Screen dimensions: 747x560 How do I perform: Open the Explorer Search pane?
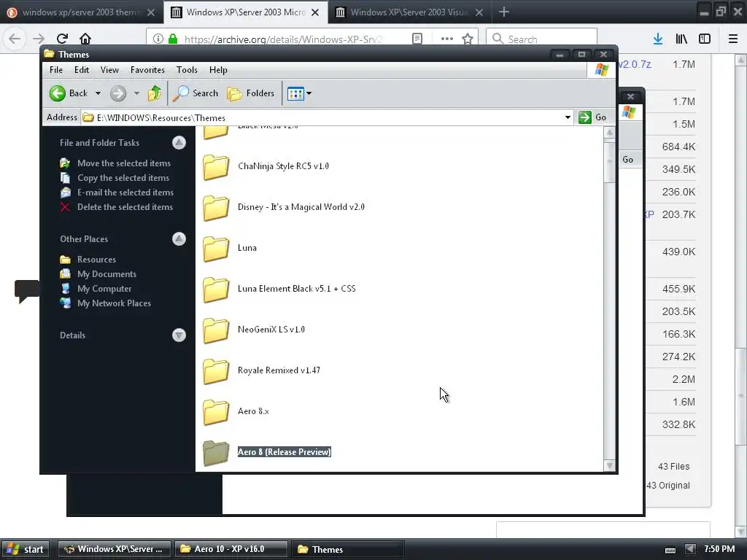(196, 93)
